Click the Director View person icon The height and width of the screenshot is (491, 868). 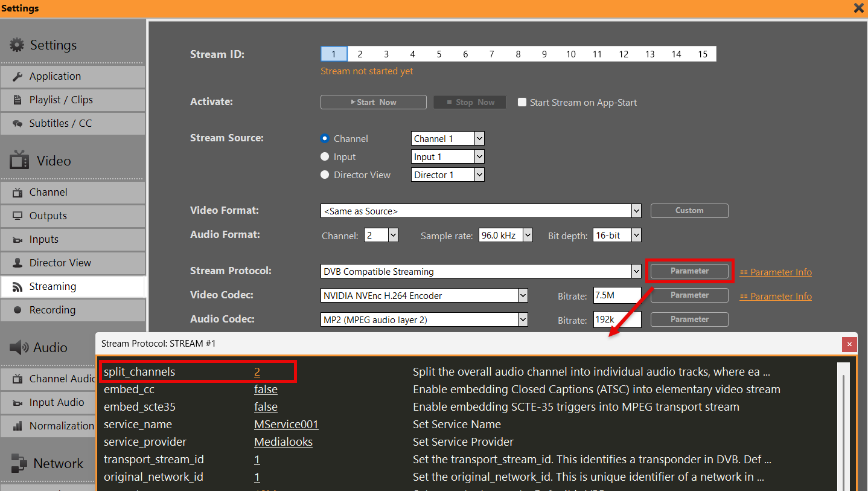(18, 263)
